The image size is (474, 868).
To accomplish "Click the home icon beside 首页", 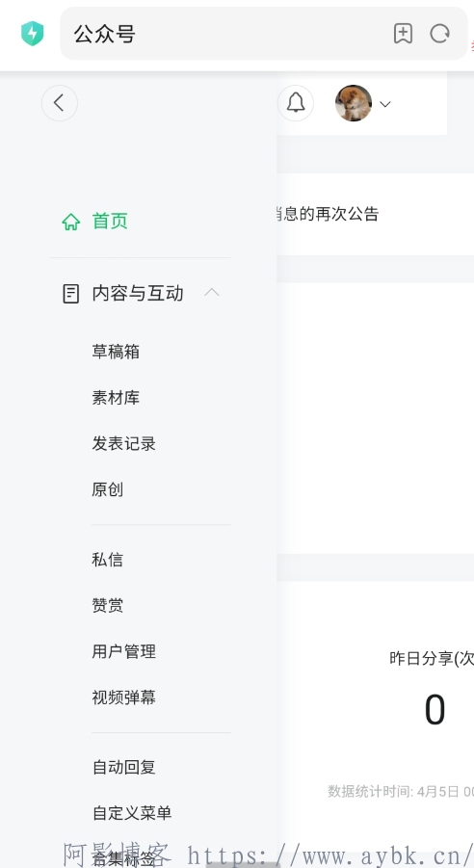I will click(71, 222).
